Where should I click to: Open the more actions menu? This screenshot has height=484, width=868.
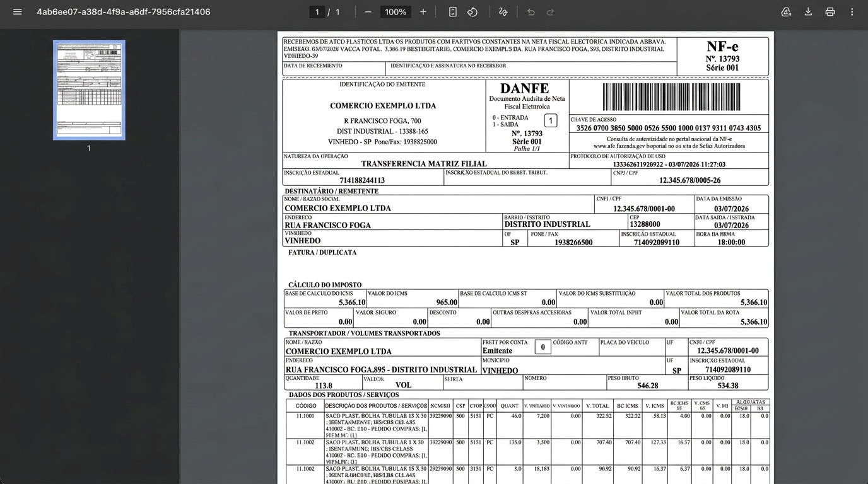(852, 12)
